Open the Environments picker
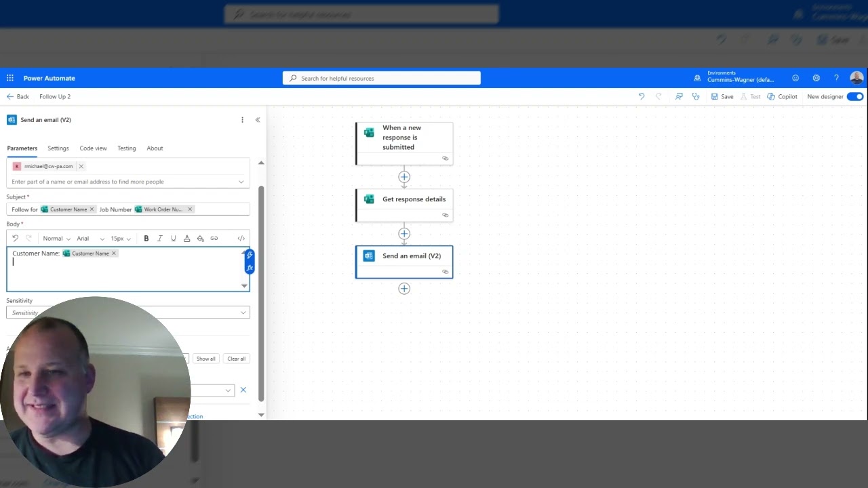 736,78
